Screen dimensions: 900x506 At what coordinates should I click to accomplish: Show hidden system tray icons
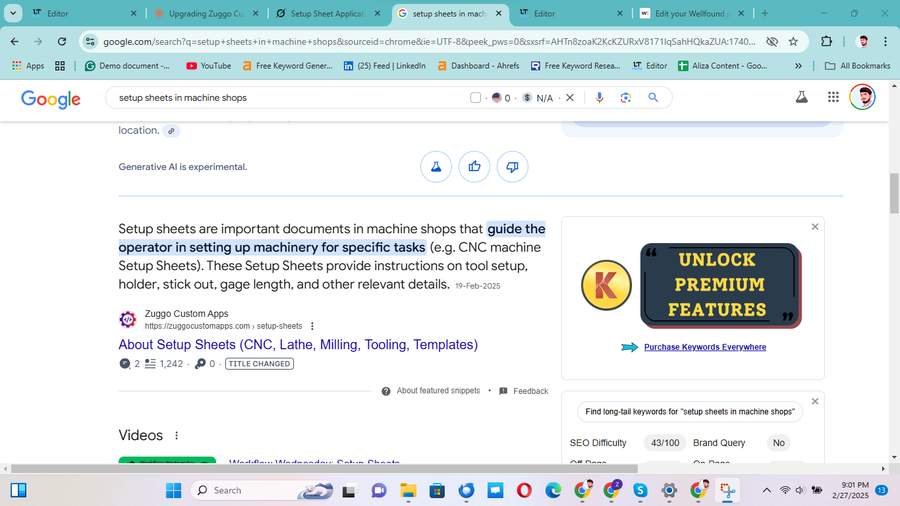tap(766, 491)
